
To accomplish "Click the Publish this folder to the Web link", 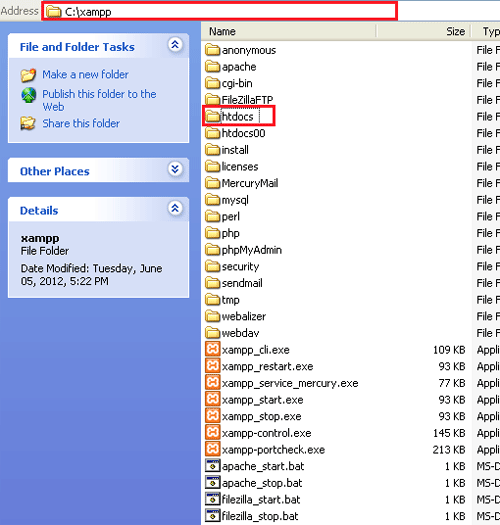I will click(99, 100).
